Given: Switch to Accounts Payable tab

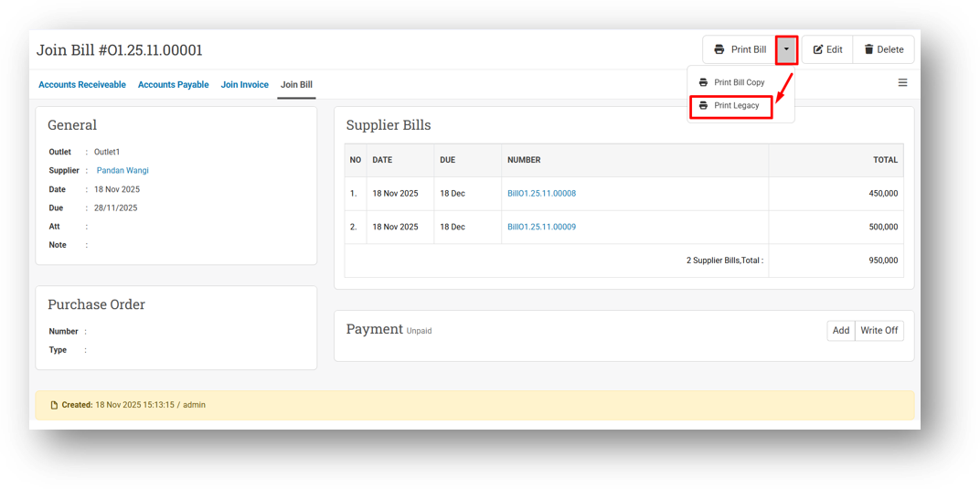Looking at the screenshot, I should pos(173,85).
